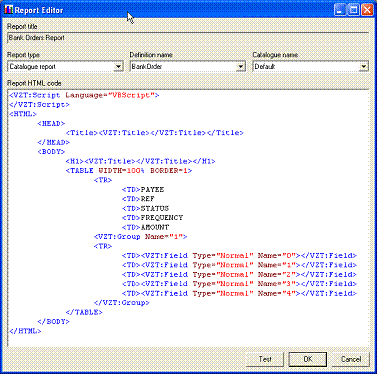378x375 pixels.
Task: Click the closing </TABLE> line
Action: click(x=84, y=312)
